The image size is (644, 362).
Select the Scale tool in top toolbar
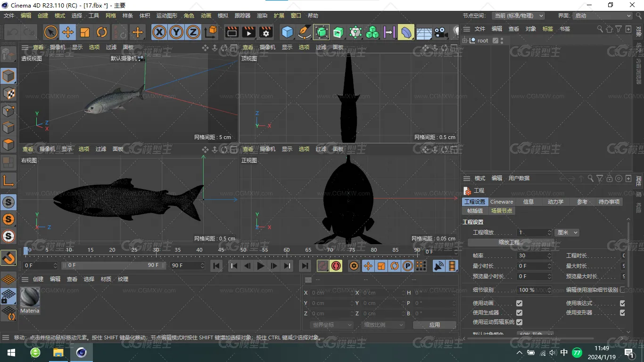(x=85, y=32)
